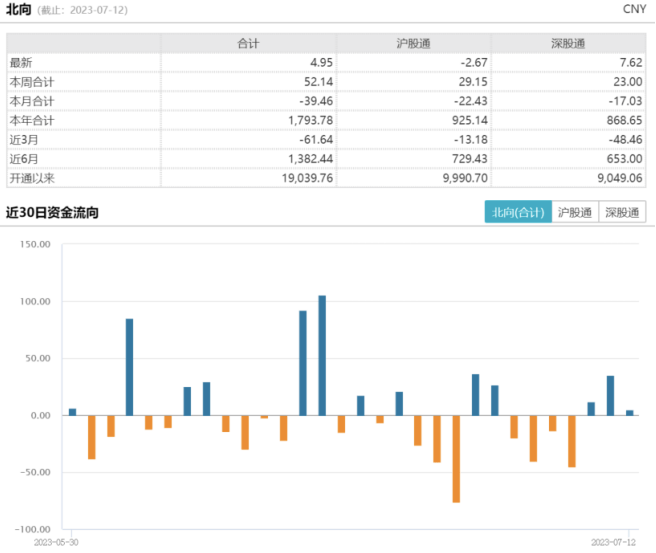Click the CNY currency label
Screen dimensions: 656x553
click(x=634, y=9)
